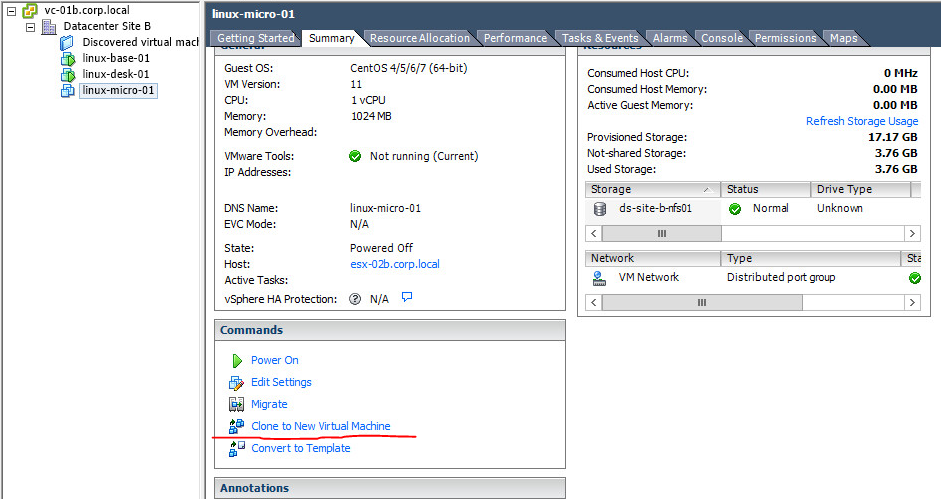The width and height of the screenshot is (941, 499).
Task: Select linux-desk-01 in the inventory tree
Action: (x=116, y=74)
